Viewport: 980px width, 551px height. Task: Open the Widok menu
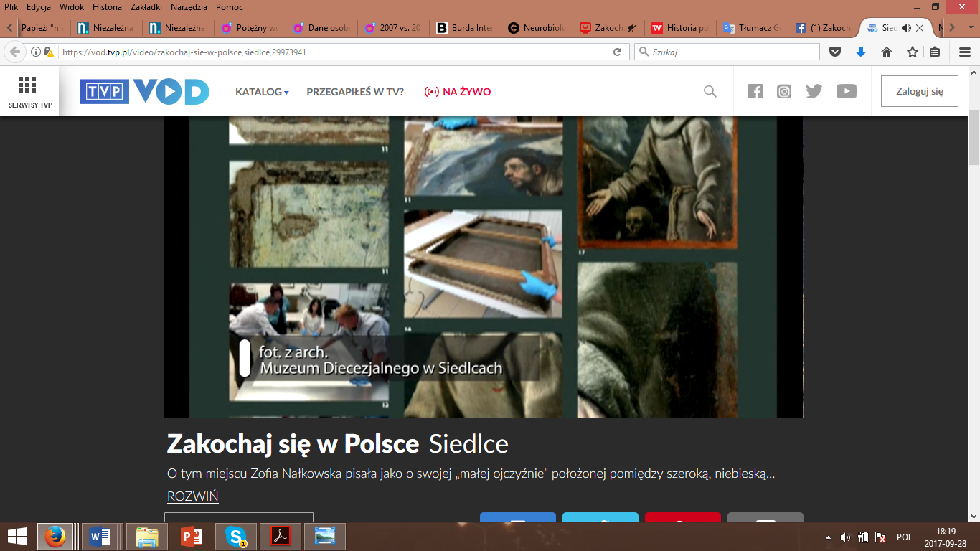pyautogui.click(x=72, y=7)
